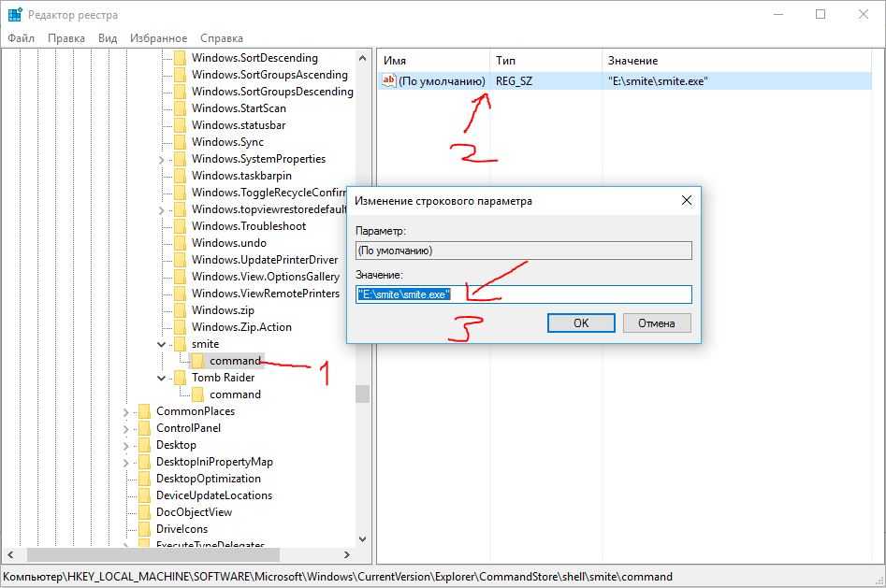Click the tree's vertical scrollbar thumb
Image resolution: width=886 pixels, height=588 pixels.
(362, 394)
